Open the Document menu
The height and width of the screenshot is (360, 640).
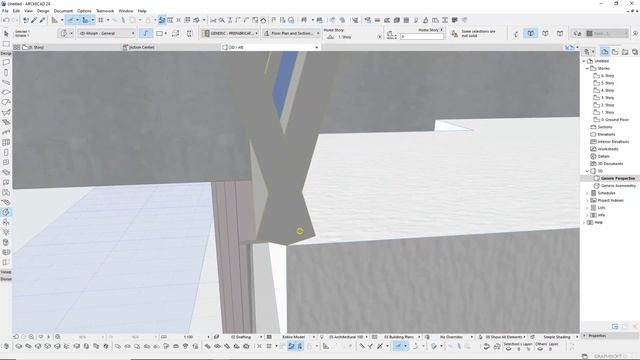tap(63, 11)
